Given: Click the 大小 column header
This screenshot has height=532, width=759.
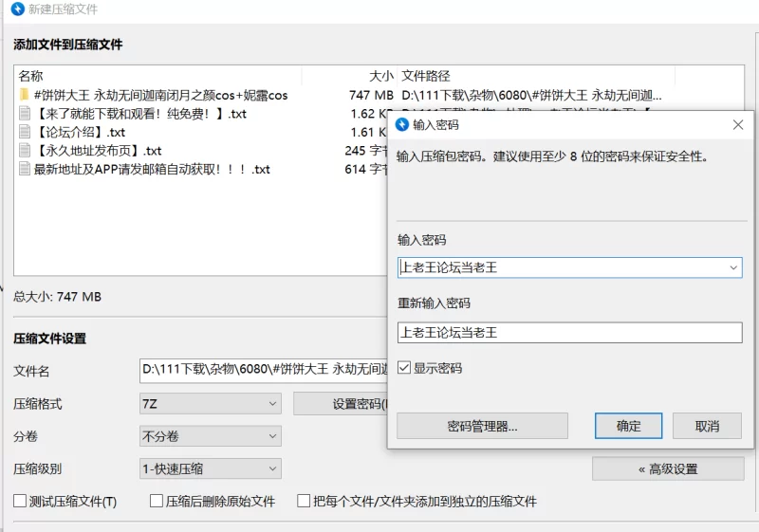Looking at the screenshot, I should pyautogui.click(x=379, y=76).
